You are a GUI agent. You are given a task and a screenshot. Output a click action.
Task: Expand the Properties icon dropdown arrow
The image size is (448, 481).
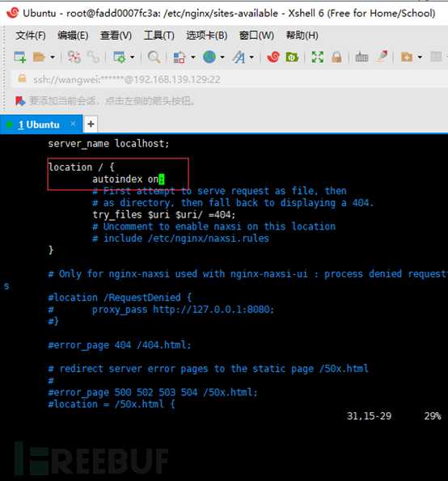pos(133,57)
